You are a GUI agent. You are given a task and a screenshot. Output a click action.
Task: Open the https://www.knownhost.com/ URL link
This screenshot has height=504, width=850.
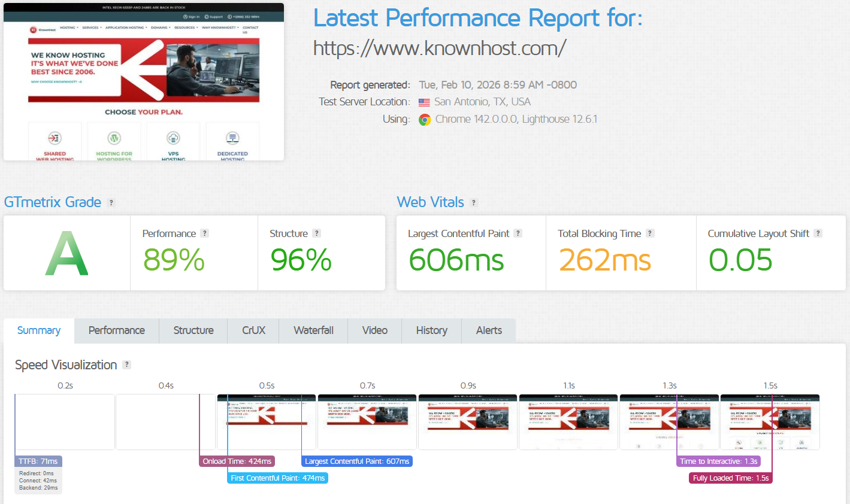pos(440,48)
